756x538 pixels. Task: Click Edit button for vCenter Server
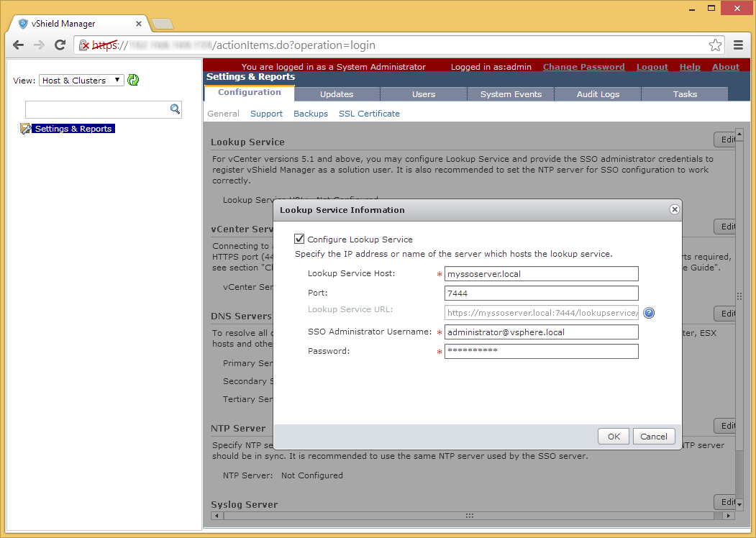click(724, 226)
